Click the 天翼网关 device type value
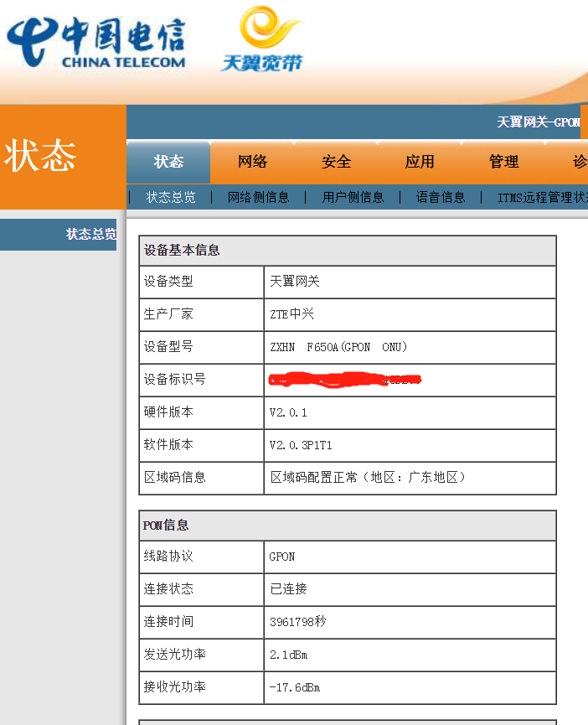Viewport: 588px width, 725px height. click(295, 281)
